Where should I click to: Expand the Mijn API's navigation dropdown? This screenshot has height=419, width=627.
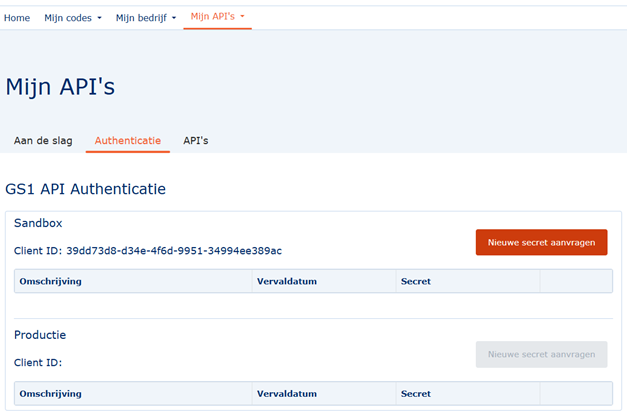[217, 17]
